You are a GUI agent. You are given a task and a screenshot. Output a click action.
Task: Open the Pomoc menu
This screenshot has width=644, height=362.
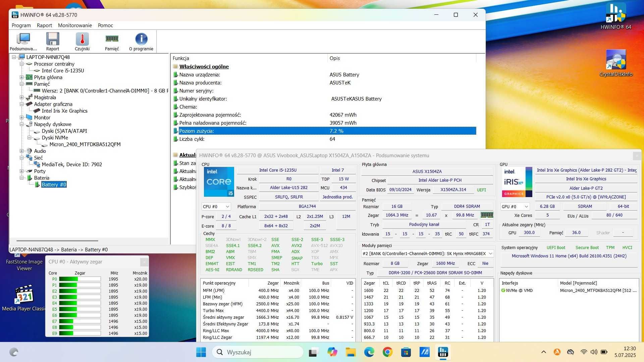pyautogui.click(x=105, y=25)
